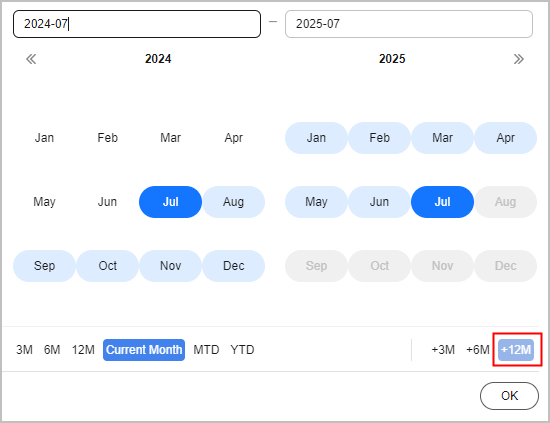This screenshot has height=423, width=550.
Task: Confirm the selection with OK
Action: 509,396
